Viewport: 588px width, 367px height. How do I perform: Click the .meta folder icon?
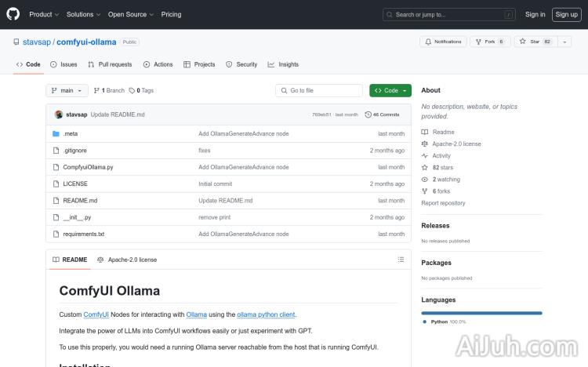pos(56,134)
